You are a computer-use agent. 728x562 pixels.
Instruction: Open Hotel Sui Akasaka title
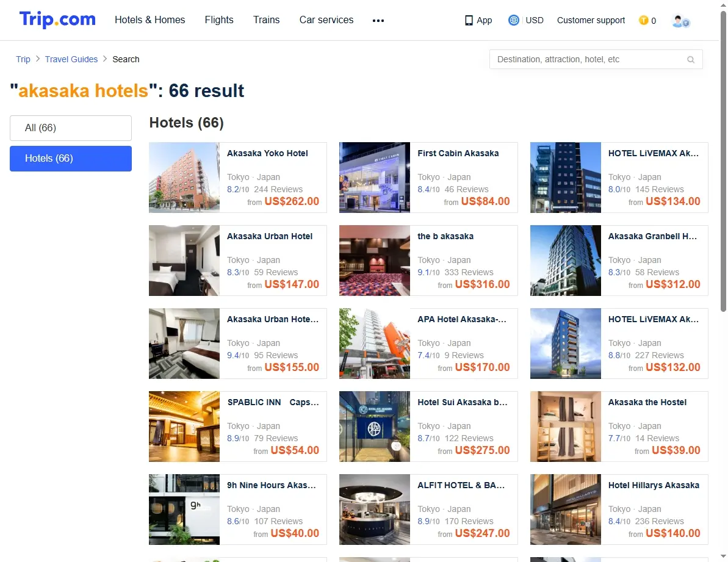point(463,403)
